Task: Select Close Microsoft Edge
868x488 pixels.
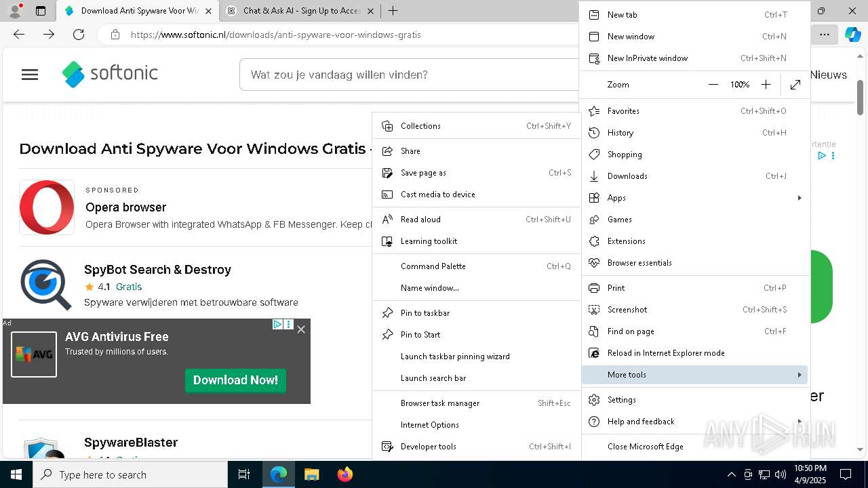Action: coord(694,447)
